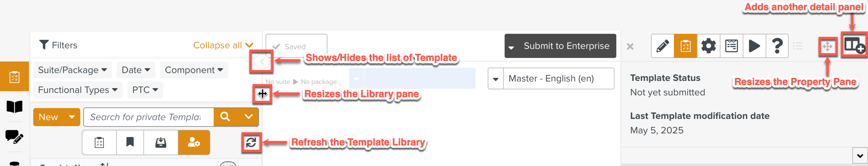Image resolution: width=868 pixels, height=166 pixels.
Task: Toggle the download inbox filter button
Action: (161, 142)
